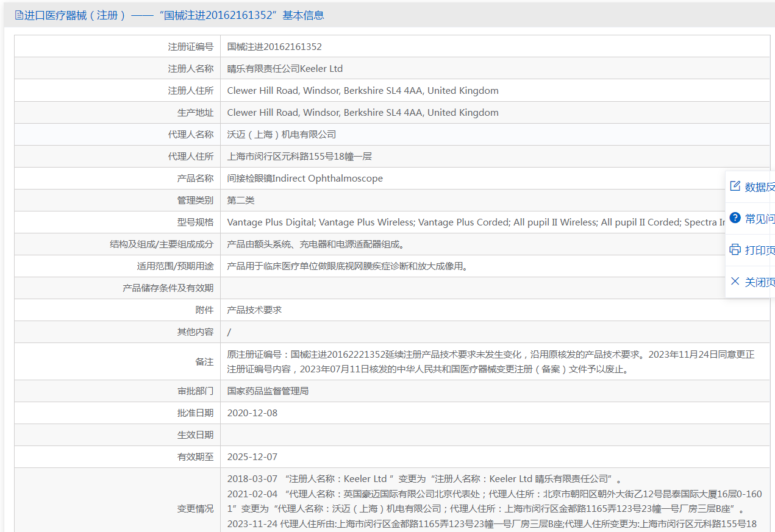Click the 批准日期 row label
This screenshot has height=532, width=775.
tap(195, 413)
